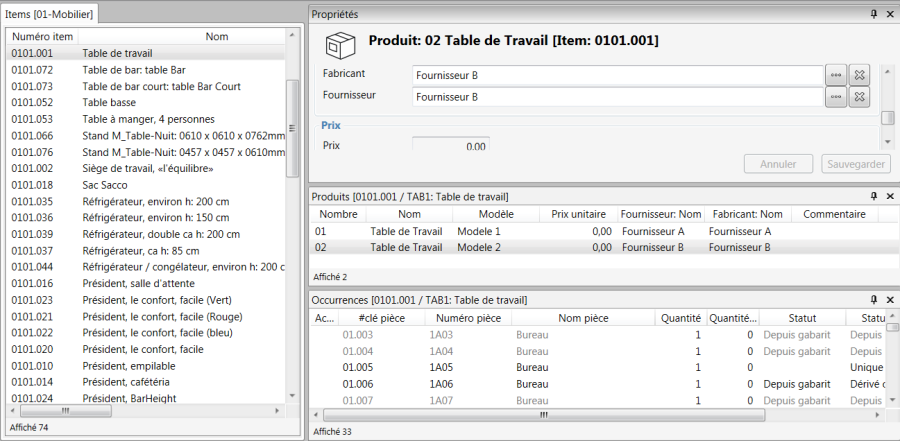Collapse the Prix section header
This screenshot has width=900, height=441.
click(331, 126)
